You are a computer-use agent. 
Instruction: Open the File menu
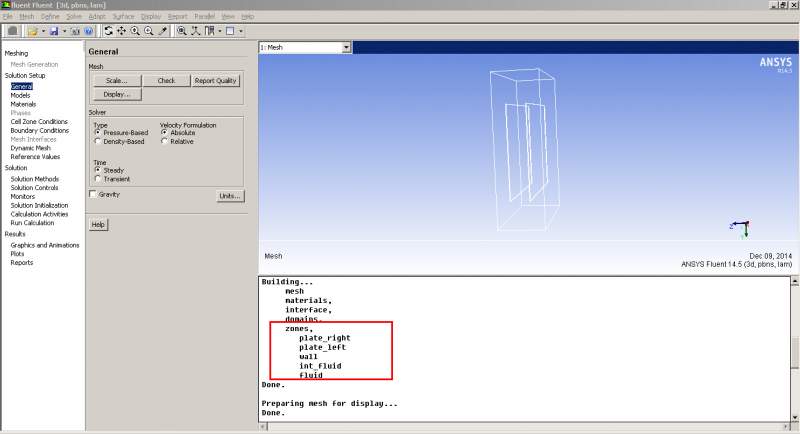pyautogui.click(x=7, y=16)
